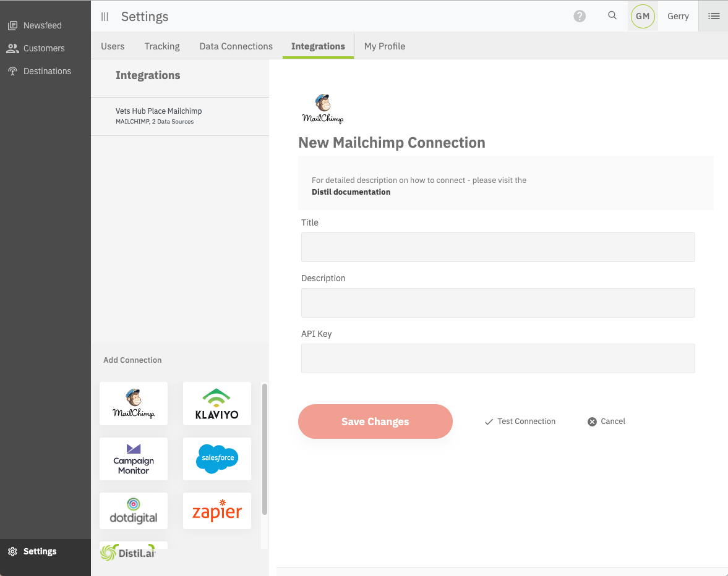Focus the Title input field
This screenshot has height=576, width=728.
[498, 247]
